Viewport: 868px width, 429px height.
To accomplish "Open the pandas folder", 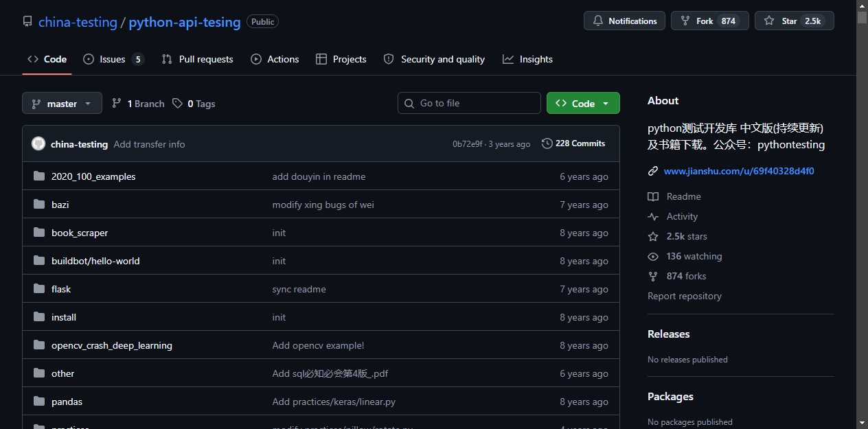I will (67, 402).
